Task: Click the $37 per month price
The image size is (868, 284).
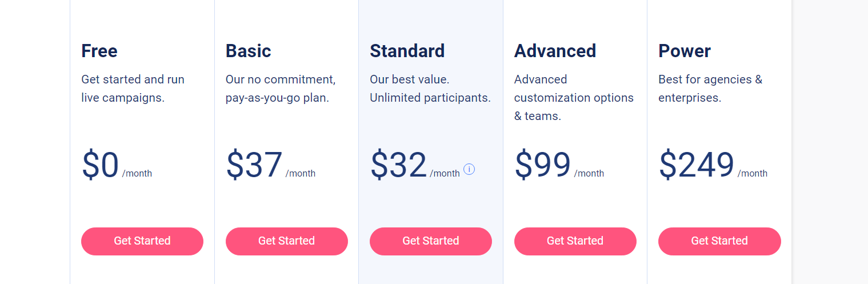Action: pyautogui.click(x=254, y=165)
